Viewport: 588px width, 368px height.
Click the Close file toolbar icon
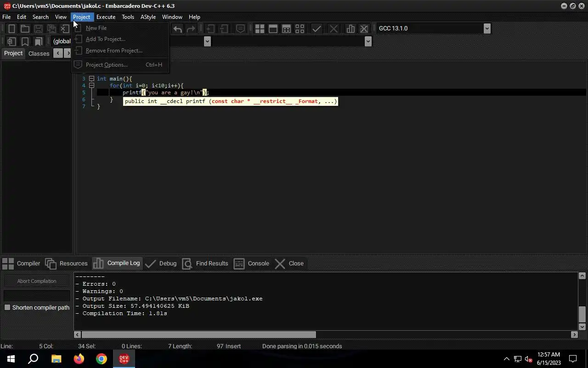click(65, 29)
